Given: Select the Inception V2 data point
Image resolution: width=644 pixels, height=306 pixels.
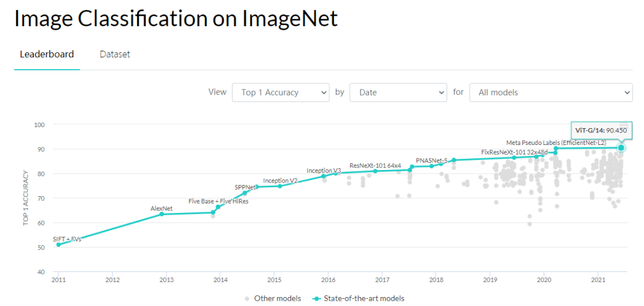Looking at the screenshot, I should 280,186.
